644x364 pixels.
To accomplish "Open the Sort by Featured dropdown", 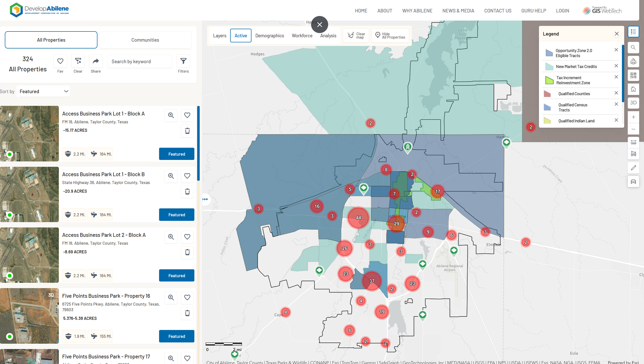I will pos(43,91).
